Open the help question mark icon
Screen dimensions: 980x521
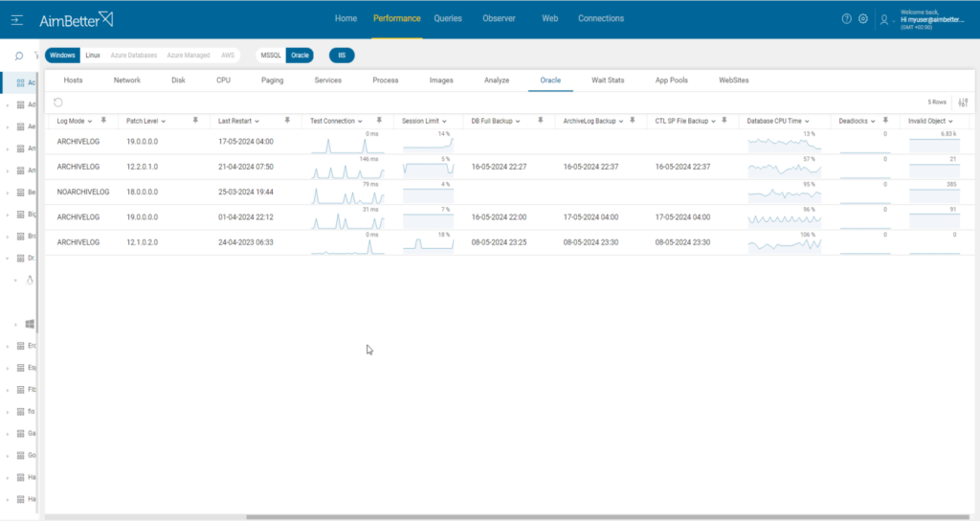846,19
